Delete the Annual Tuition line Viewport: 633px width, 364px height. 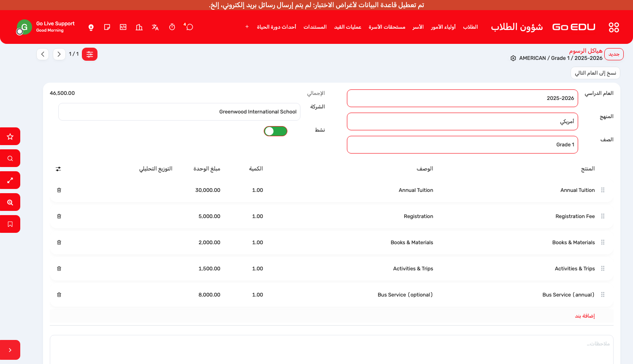point(59,190)
